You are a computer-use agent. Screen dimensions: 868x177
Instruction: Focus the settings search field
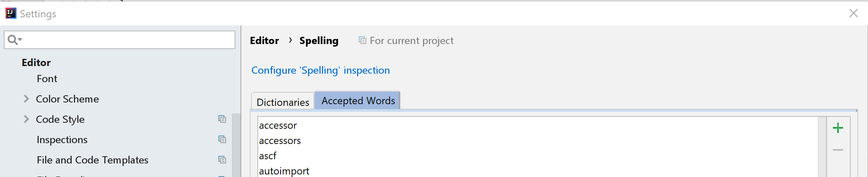[x=127, y=40]
